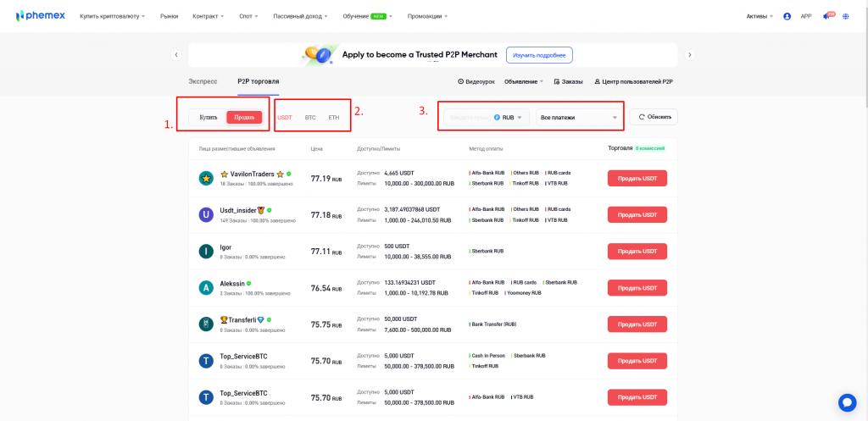Click Продать USDT for Transferli
Screen dimensions: 868x421
click(x=637, y=324)
